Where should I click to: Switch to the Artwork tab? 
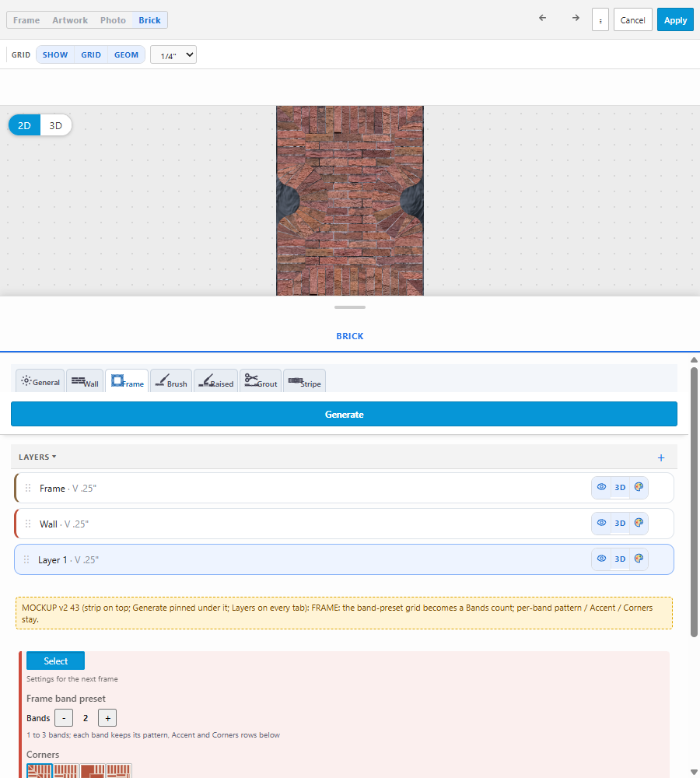[x=70, y=20]
